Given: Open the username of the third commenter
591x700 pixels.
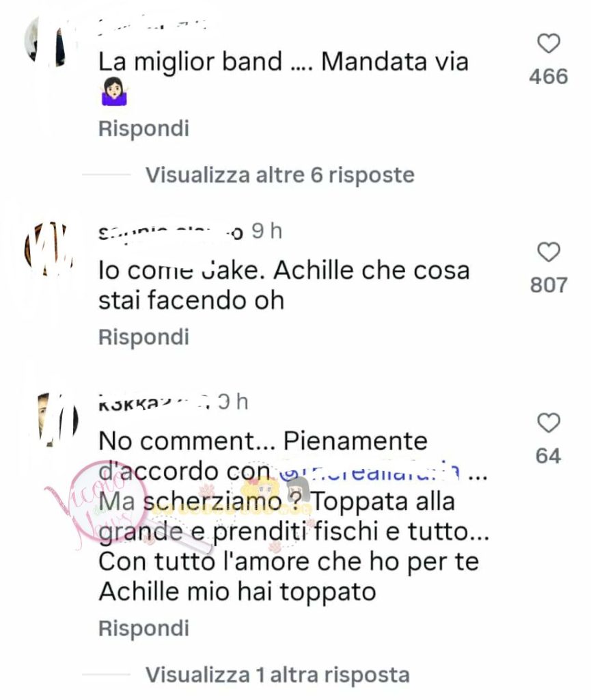Looking at the screenshot, I should tap(154, 402).
